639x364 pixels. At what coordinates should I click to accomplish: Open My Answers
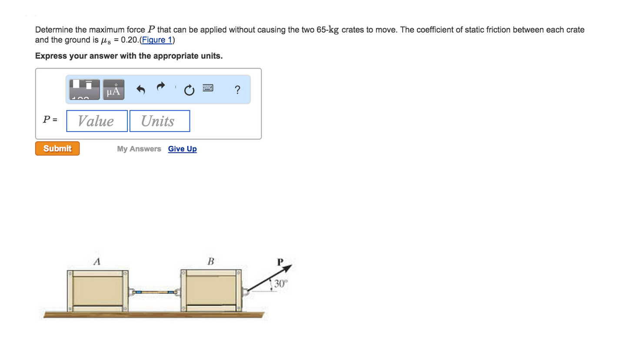(139, 149)
